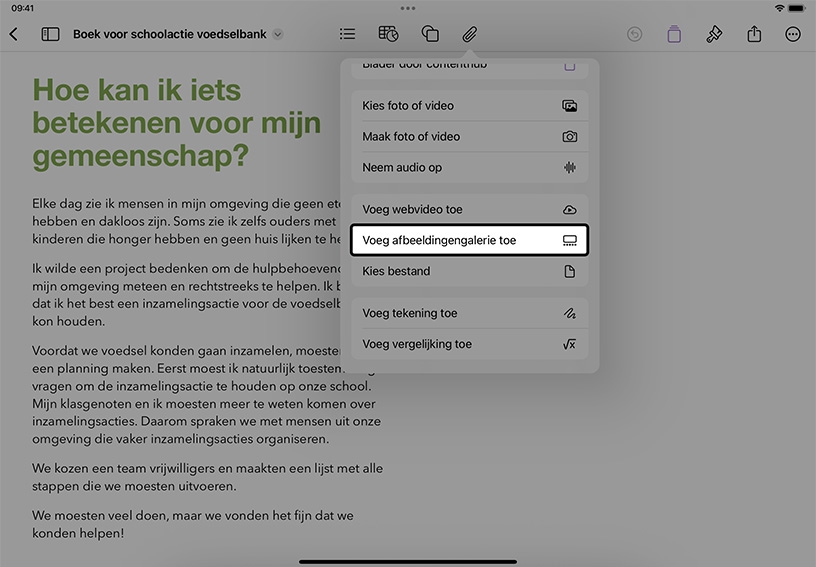Tap the Wi-Fi status icon
The image size is (816, 567).
(779, 8)
